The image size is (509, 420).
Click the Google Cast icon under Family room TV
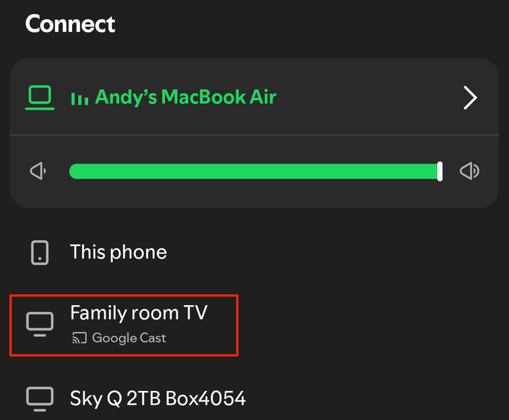click(x=80, y=338)
